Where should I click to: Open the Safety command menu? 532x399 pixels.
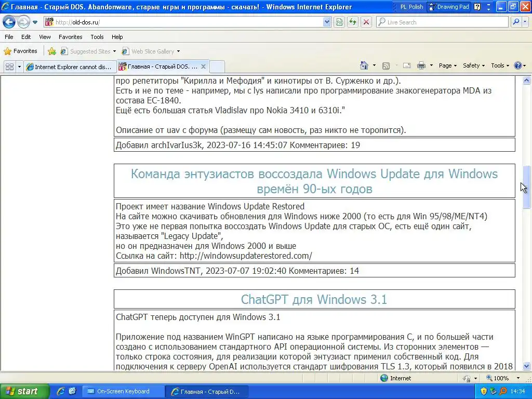[474, 65]
